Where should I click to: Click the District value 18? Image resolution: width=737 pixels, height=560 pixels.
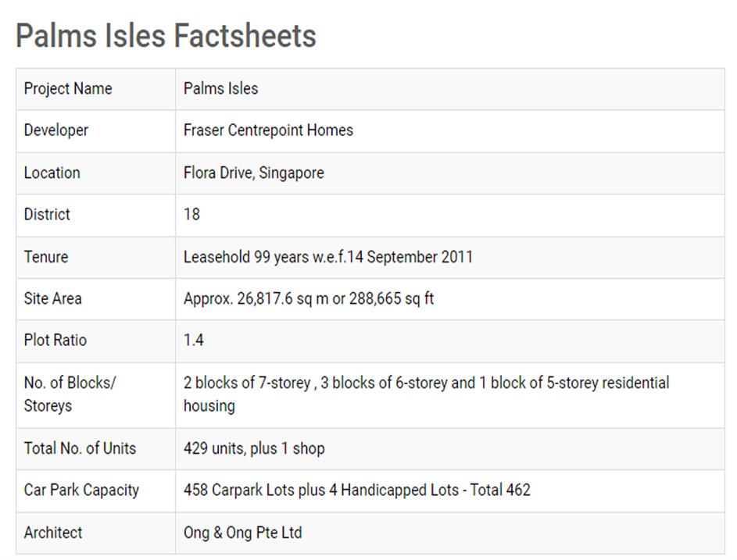(x=191, y=214)
